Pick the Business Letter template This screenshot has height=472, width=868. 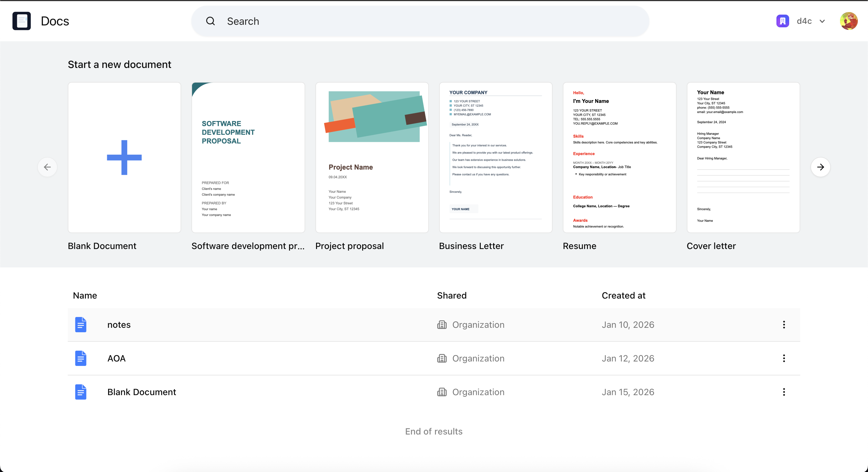click(495, 158)
